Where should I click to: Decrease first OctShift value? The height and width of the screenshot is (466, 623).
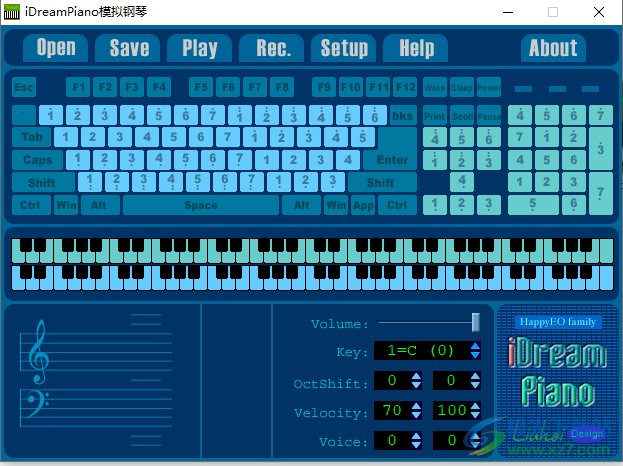pos(416,385)
